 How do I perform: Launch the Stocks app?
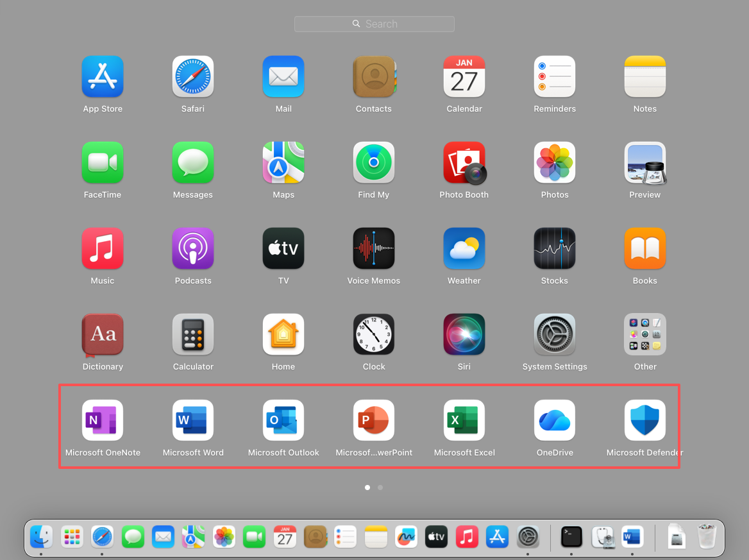[555, 249]
